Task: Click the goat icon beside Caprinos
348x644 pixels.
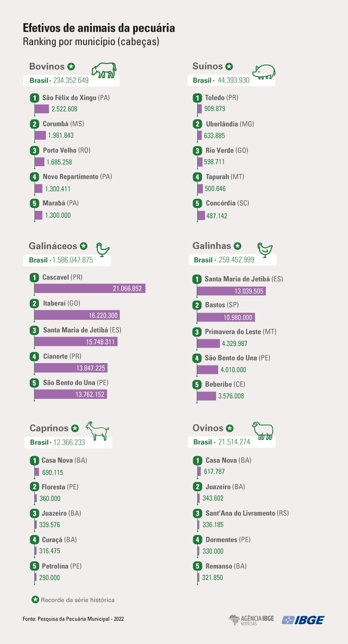Action: (97, 430)
